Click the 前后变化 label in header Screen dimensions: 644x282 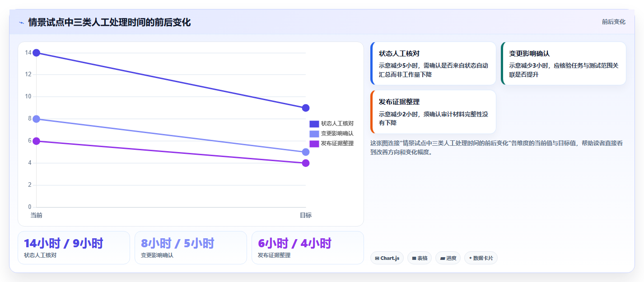point(614,22)
